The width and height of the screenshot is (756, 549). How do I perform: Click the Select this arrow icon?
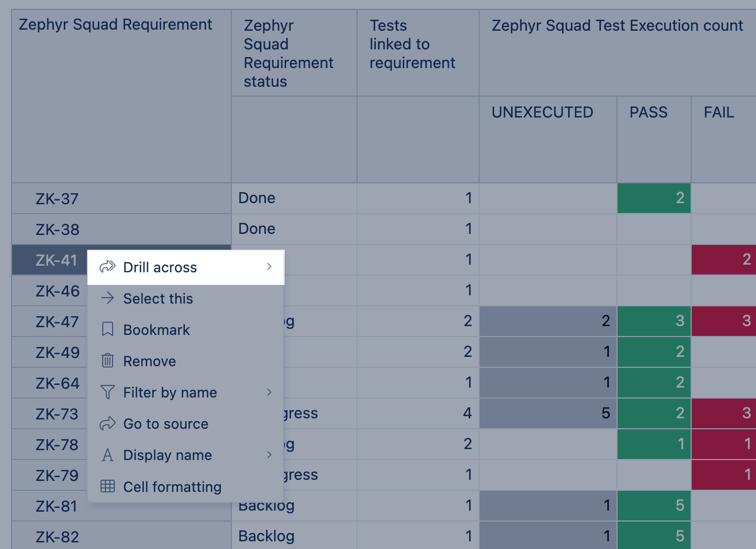(108, 298)
